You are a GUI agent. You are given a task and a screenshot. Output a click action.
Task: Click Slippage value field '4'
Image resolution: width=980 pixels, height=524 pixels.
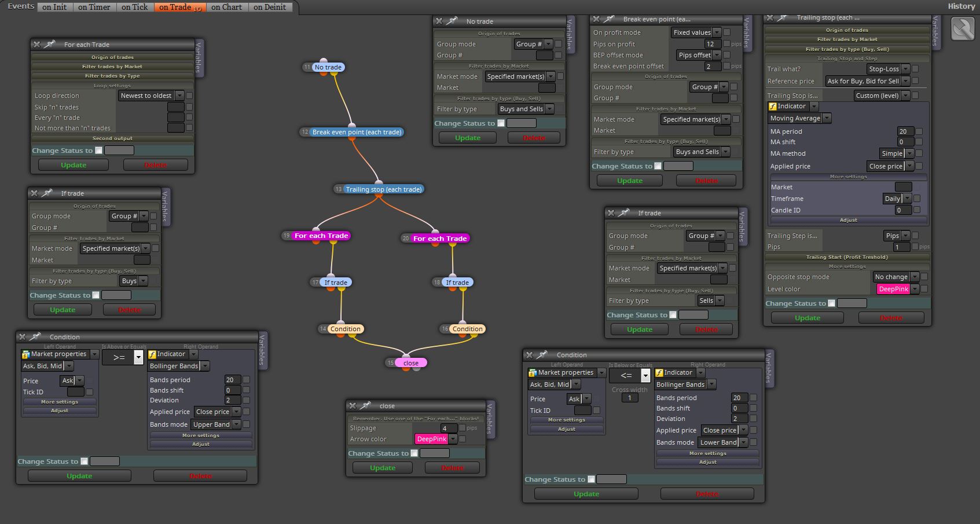pyautogui.click(x=448, y=428)
